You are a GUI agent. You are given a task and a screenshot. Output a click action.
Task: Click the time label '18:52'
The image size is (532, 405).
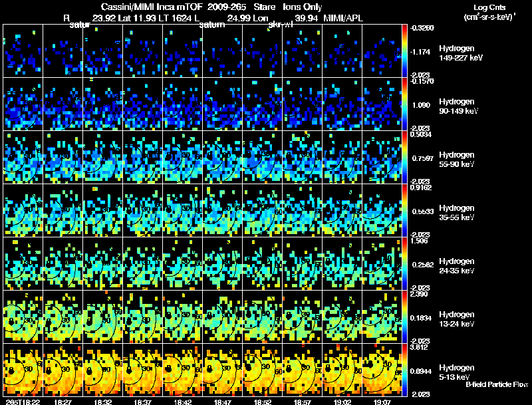pyautogui.click(x=262, y=402)
